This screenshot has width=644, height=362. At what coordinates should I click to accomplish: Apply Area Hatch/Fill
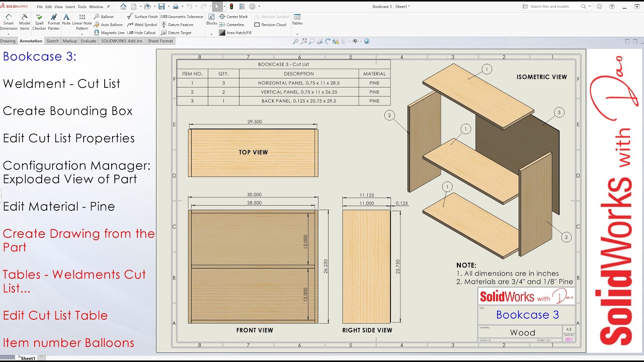coord(235,33)
